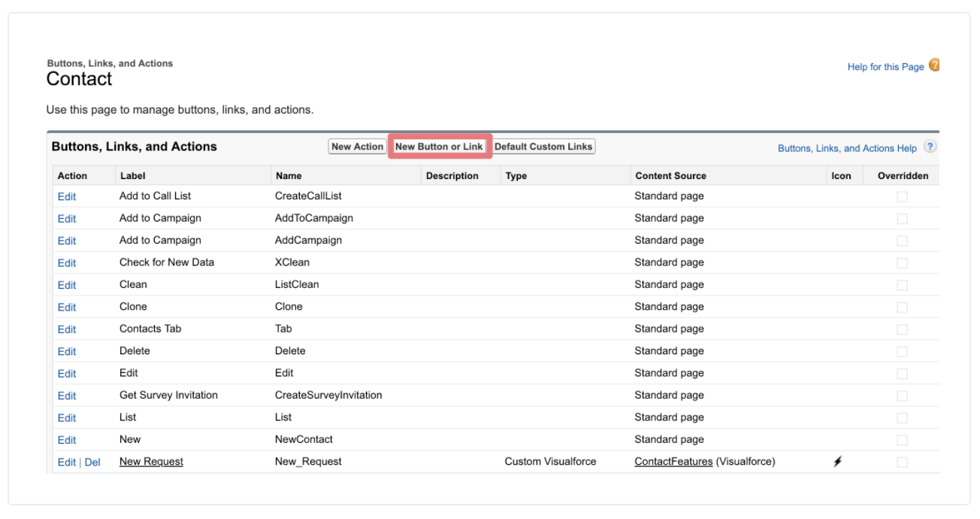Screen dimensions: 980x519
Task: Select the CreateCallList name cell
Action: [x=308, y=196]
